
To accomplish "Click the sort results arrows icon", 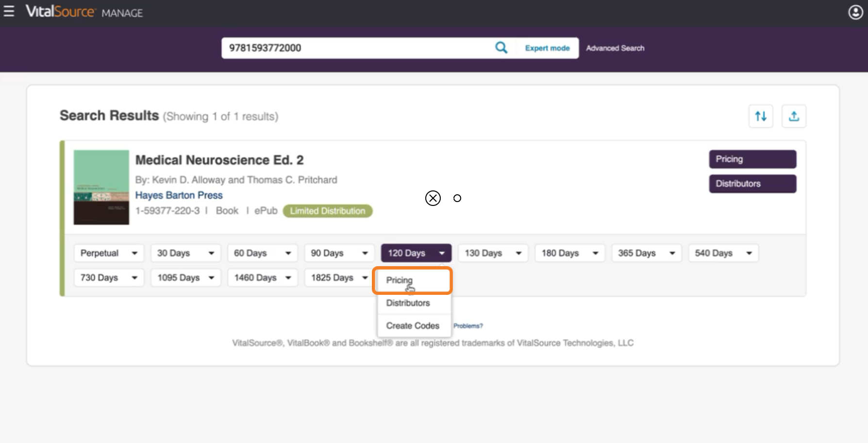I will click(x=761, y=116).
